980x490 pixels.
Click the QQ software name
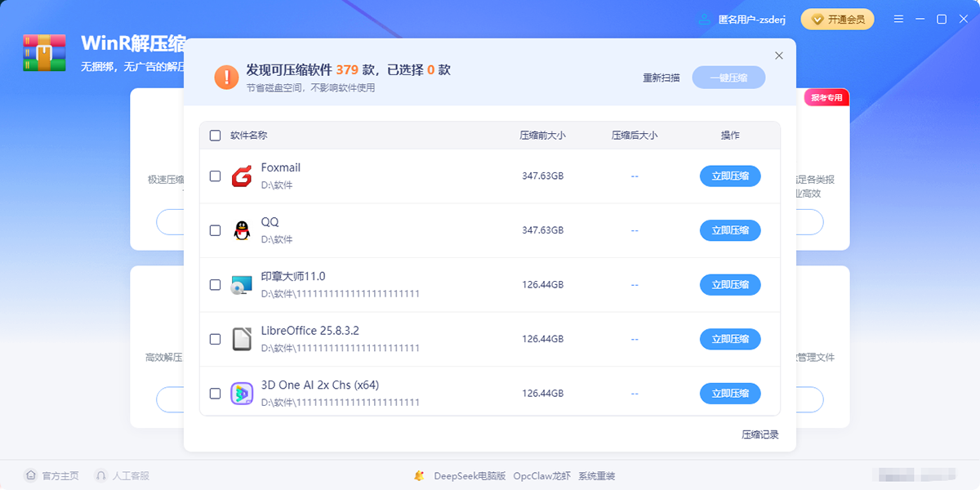pos(270,222)
